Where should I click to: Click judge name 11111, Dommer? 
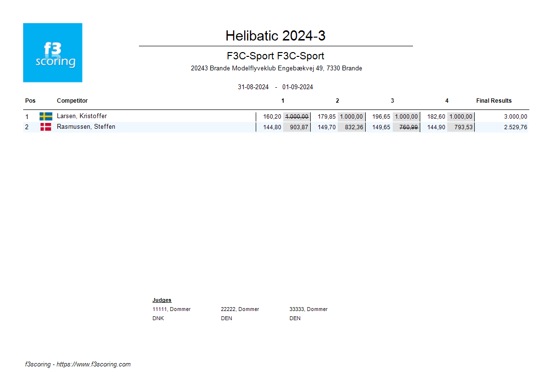coord(171,309)
